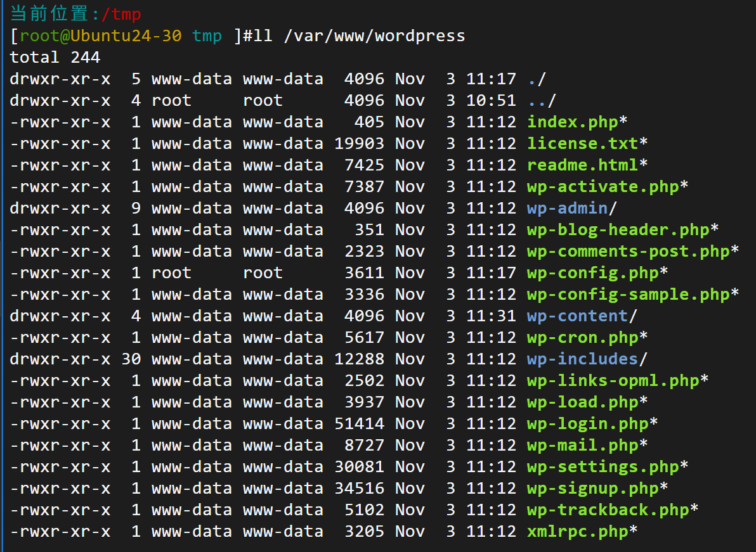Click the wp-content/ directory name

582,316
